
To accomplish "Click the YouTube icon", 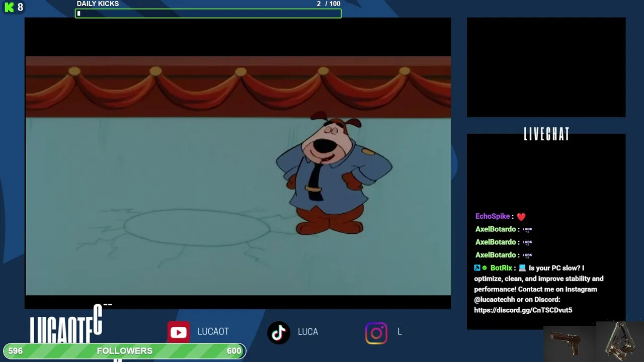I will point(179,332).
